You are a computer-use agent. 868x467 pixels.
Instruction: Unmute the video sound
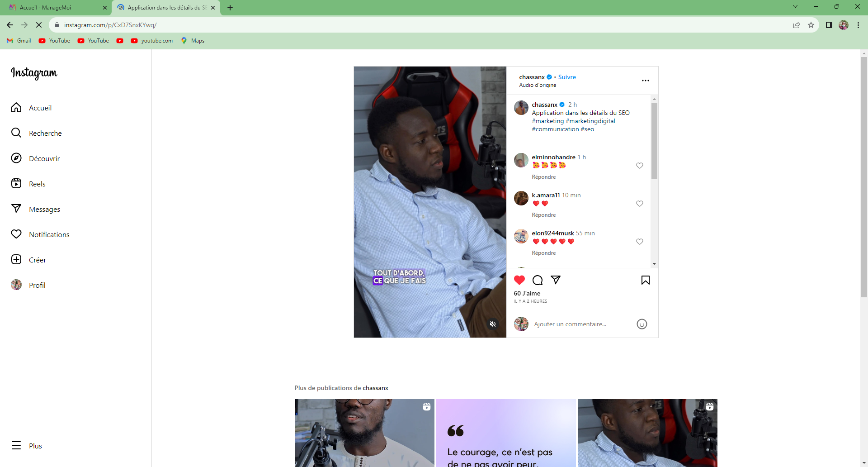493,324
